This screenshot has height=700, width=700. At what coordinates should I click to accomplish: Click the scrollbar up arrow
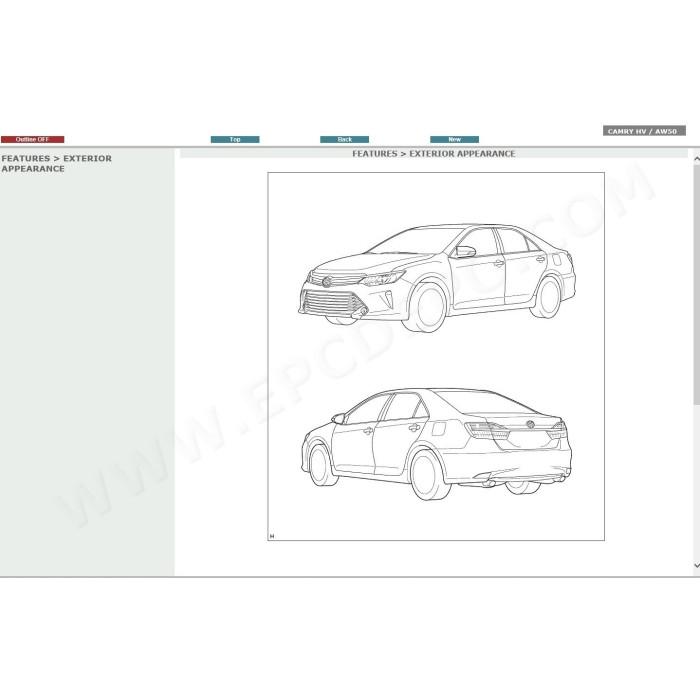(696, 158)
